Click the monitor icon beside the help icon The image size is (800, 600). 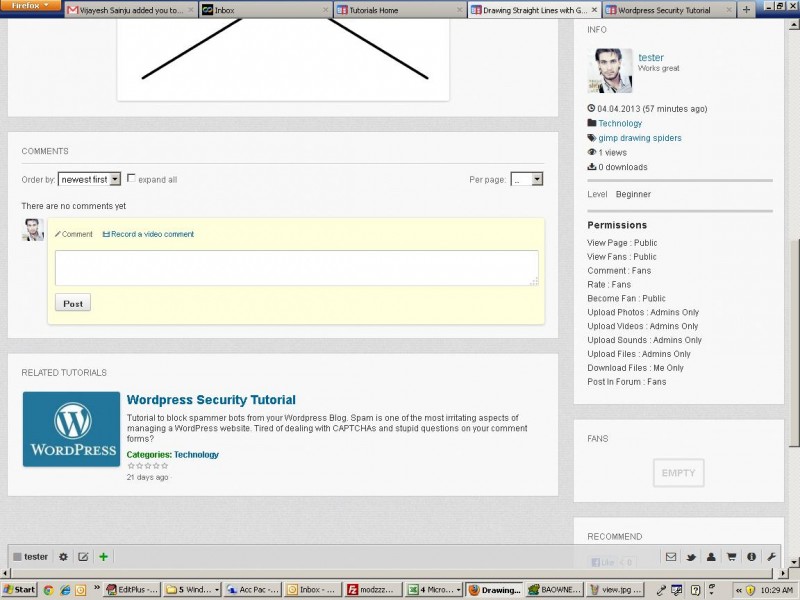677,590
